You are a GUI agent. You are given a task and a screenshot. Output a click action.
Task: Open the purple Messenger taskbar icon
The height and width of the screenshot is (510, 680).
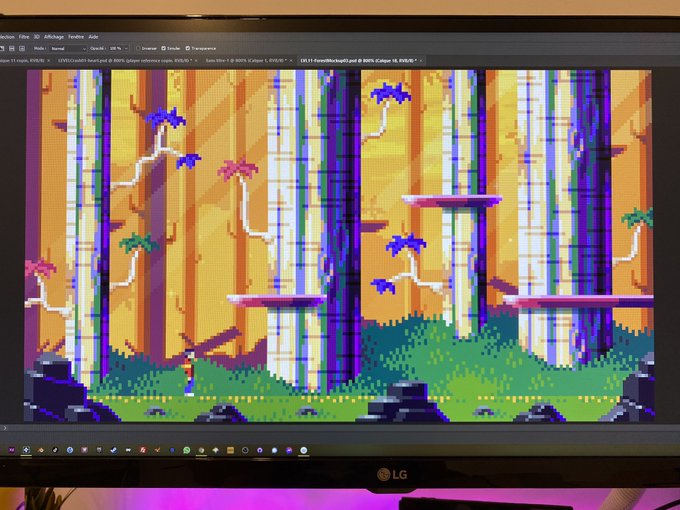pos(289,451)
